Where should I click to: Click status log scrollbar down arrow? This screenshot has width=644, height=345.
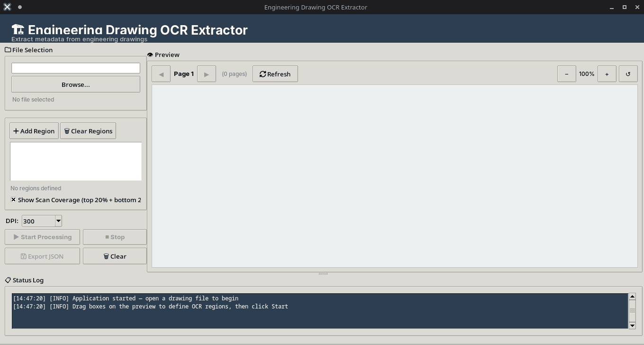coord(632,326)
